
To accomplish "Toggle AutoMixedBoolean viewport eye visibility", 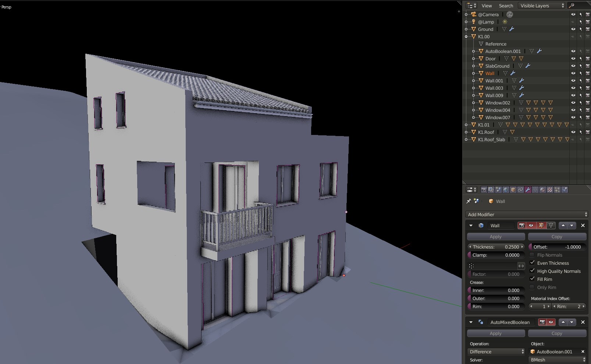I will tap(551, 322).
